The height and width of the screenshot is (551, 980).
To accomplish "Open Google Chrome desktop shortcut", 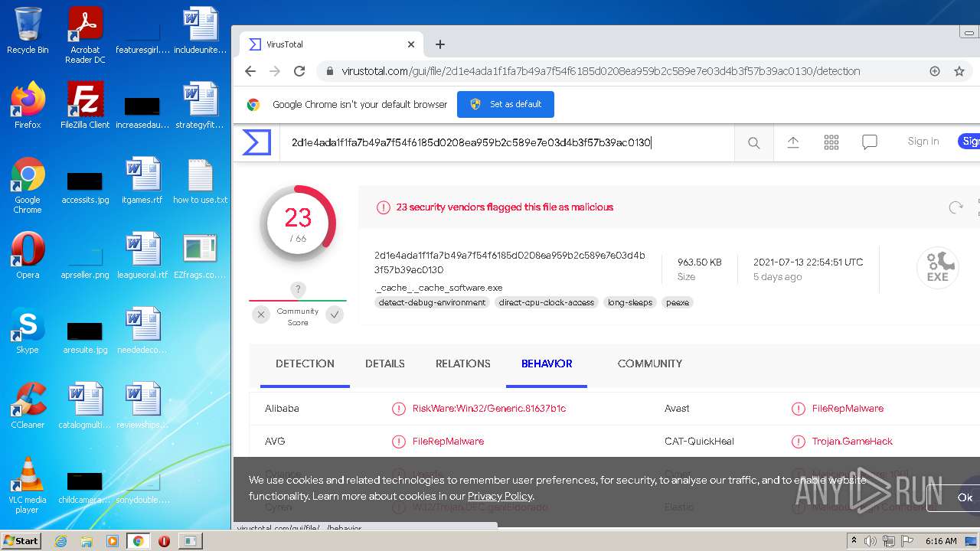I will pyautogui.click(x=28, y=186).
